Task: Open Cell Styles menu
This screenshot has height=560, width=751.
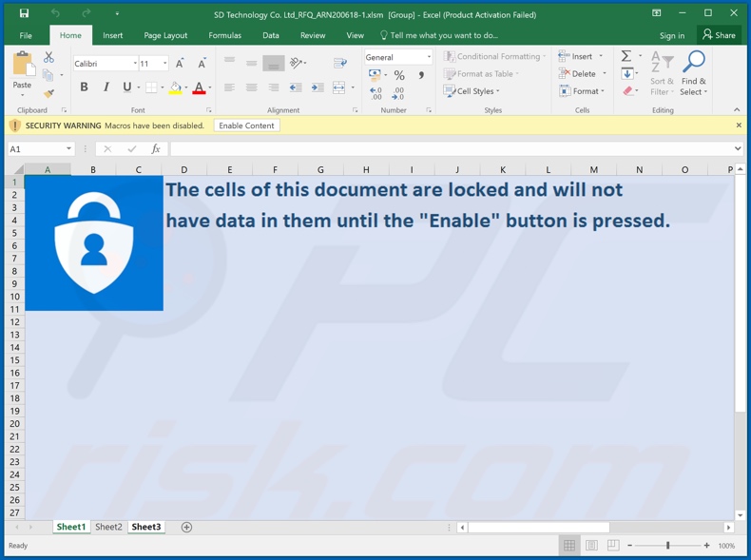Action: [x=472, y=91]
